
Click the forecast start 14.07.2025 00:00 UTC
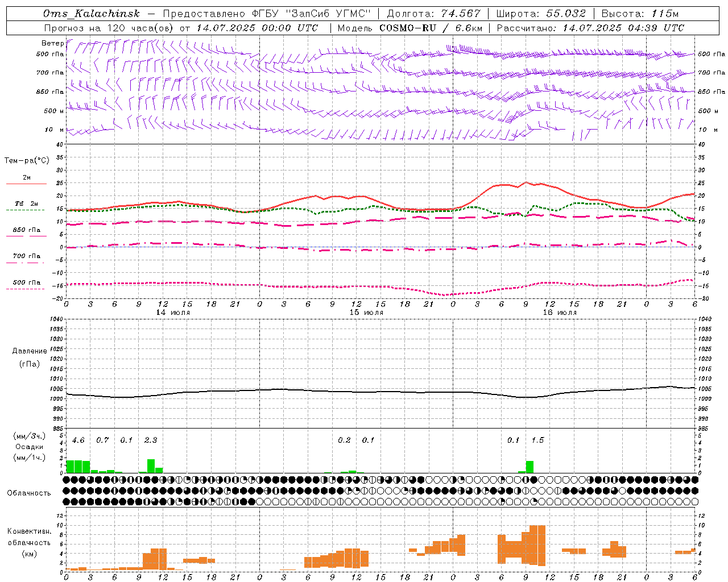click(x=257, y=28)
